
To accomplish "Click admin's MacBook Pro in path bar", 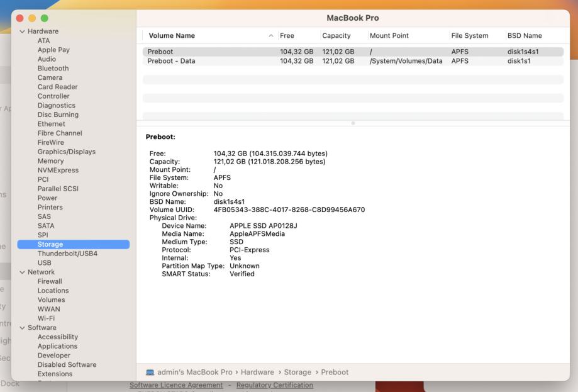I will (194, 372).
